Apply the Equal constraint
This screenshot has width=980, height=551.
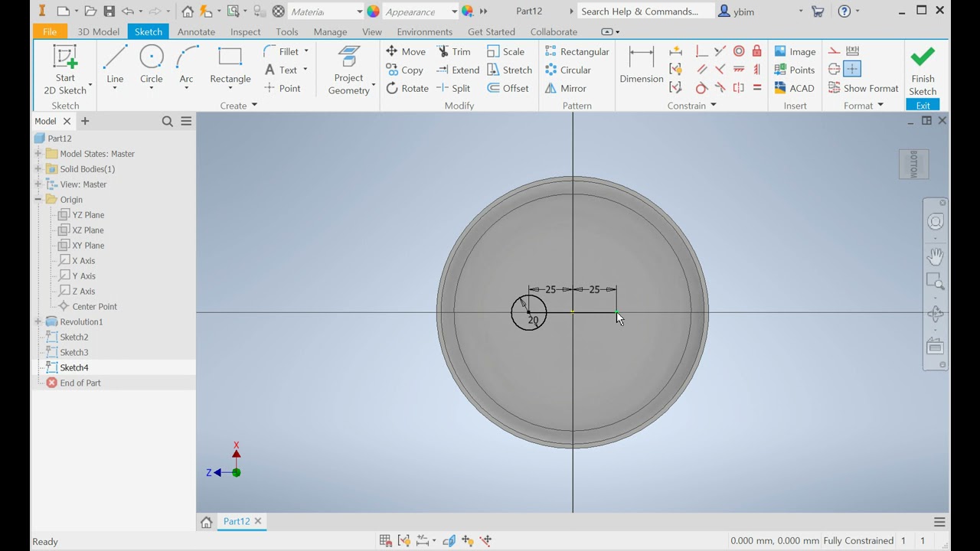pos(757,88)
